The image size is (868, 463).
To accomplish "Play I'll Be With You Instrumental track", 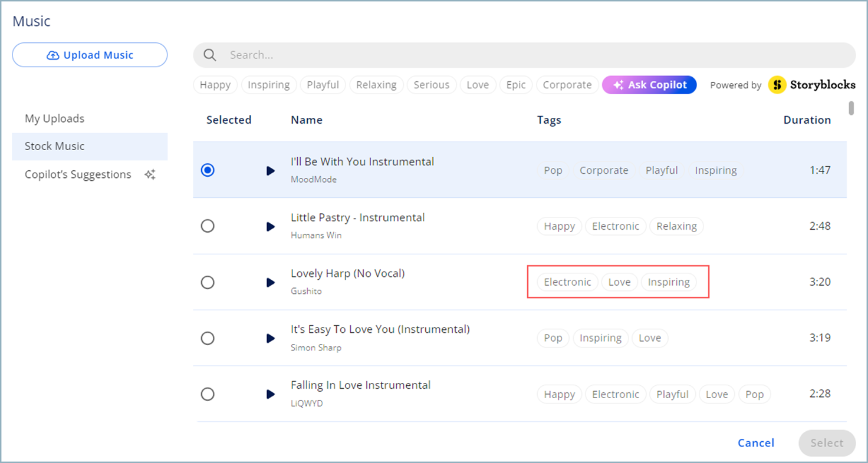I will (x=271, y=171).
